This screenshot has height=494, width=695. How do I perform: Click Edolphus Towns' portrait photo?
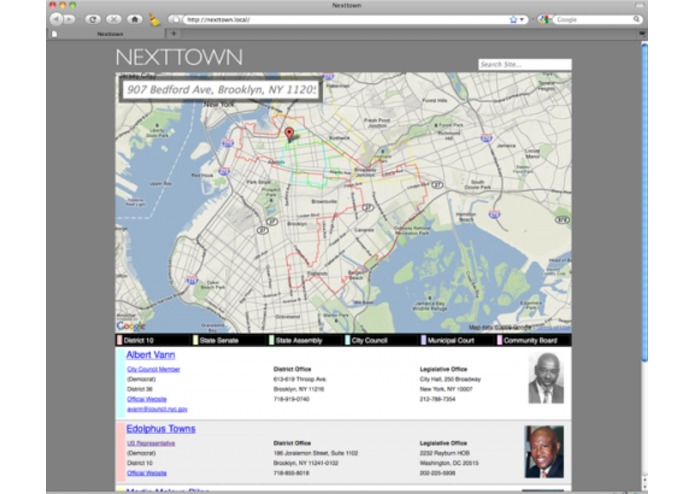pyautogui.click(x=544, y=452)
